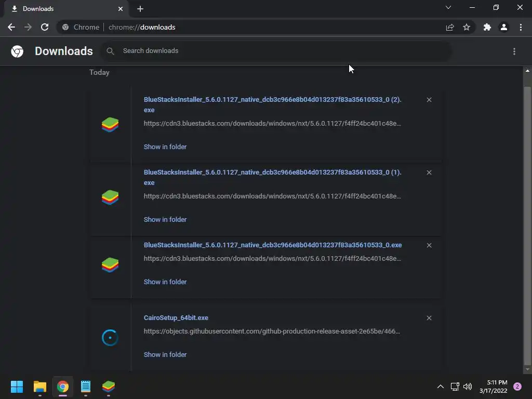Click the scrollbar down arrow
This screenshot has width=532, height=399.
click(527, 369)
